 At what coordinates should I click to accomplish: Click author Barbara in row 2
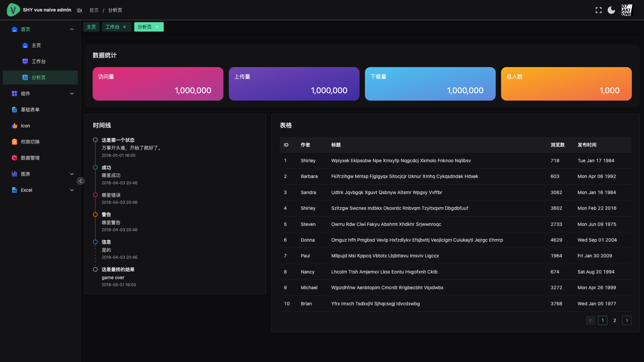pos(309,176)
